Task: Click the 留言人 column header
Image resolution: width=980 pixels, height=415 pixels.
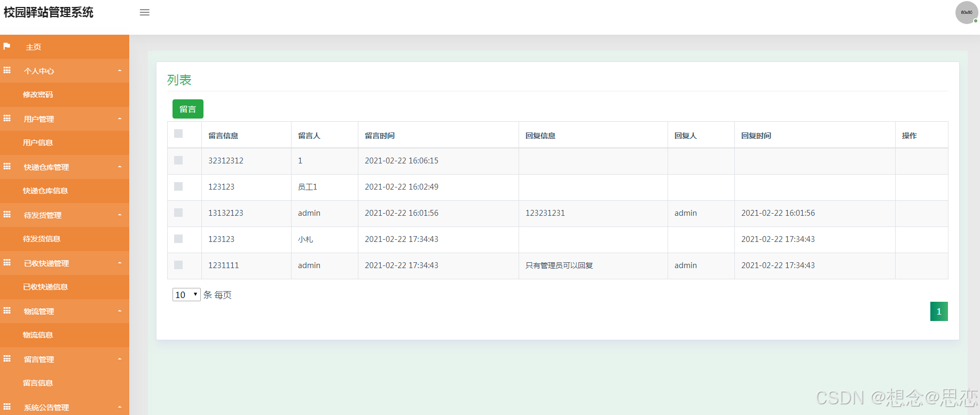Action: click(x=309, y=136)
